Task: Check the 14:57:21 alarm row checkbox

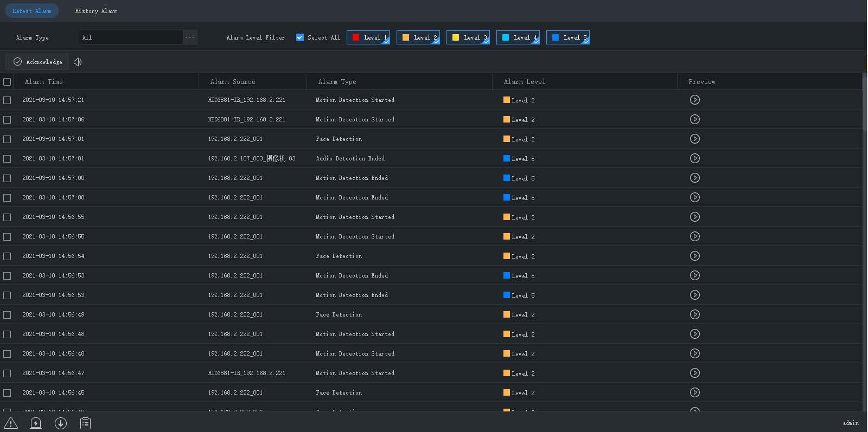Action: [x=7, y=100]
